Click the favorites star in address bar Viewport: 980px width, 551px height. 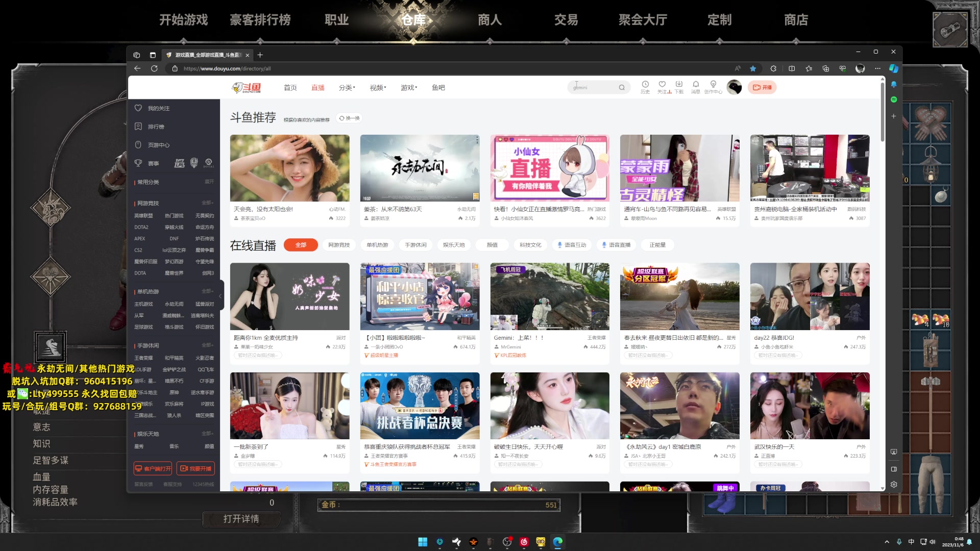click(x=753, y=68)
